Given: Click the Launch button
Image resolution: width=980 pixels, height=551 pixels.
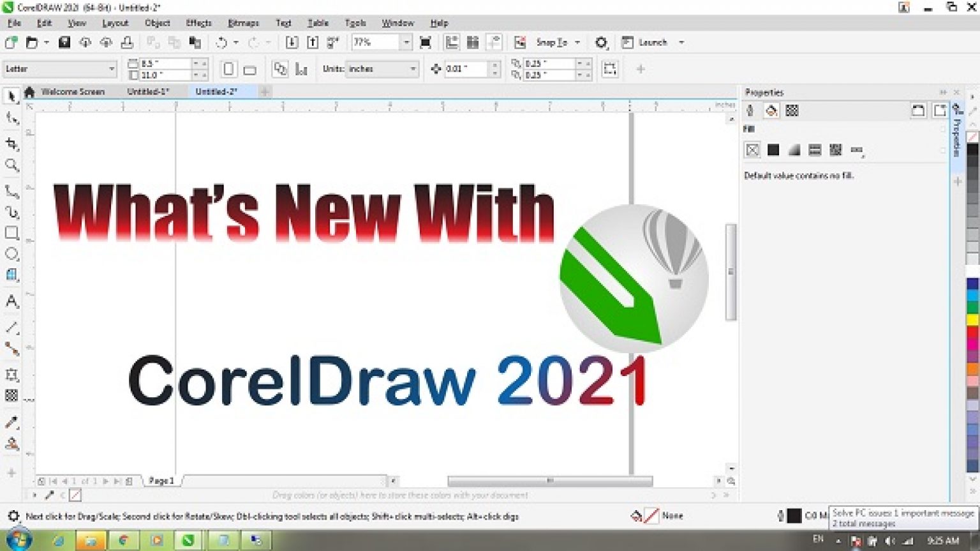Looking at the screenshot, I should [644, 43].
